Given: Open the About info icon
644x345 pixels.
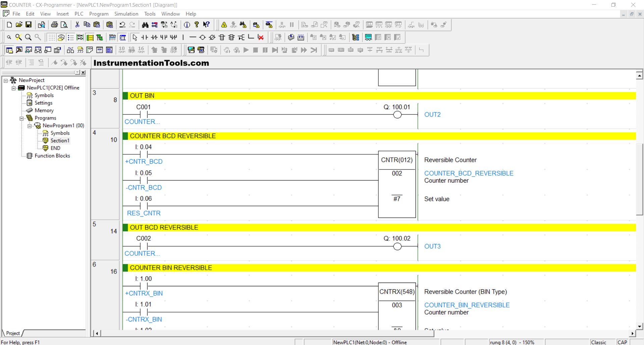Looking at the screenshot, I should [187, 24].
